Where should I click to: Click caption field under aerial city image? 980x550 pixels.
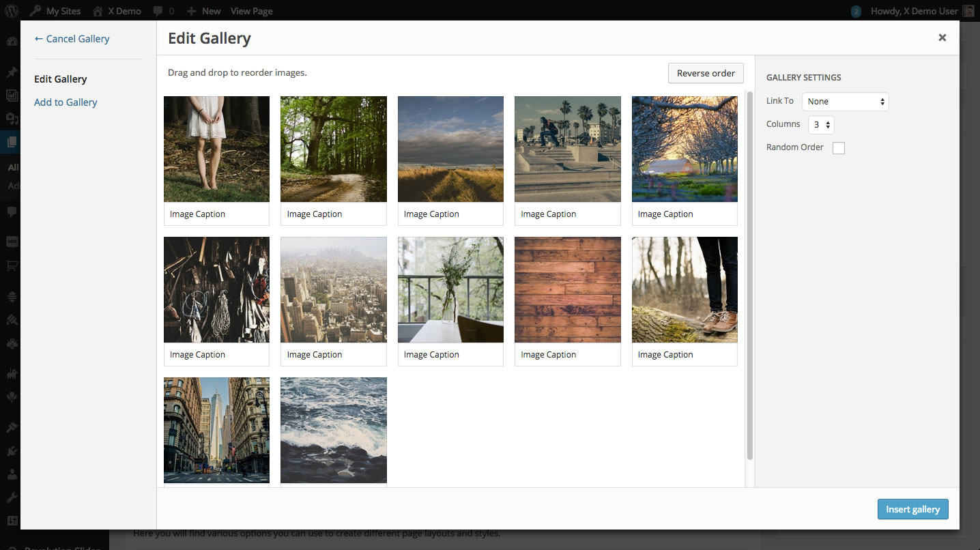pyautogui.click(x=334, y=354)
